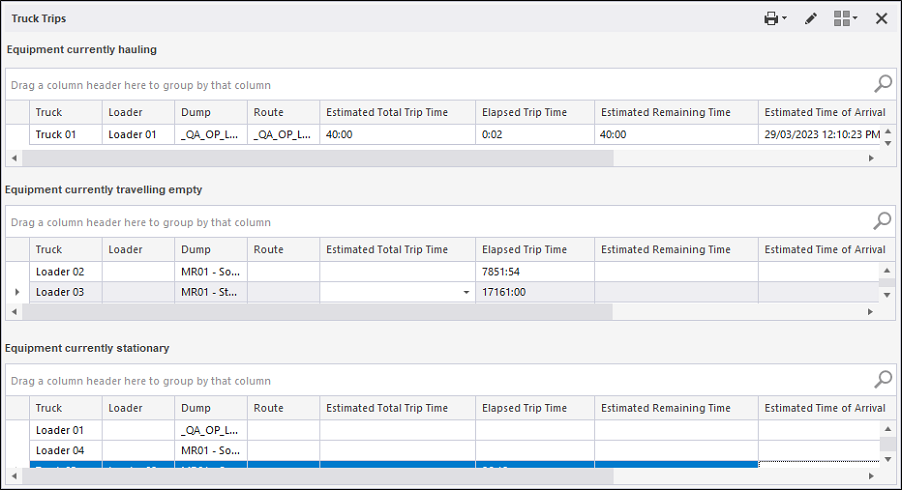The width and height of the screenshot is (902, 490).
Task: Click Truck header in stationary grid
Action: tap(66, 408)
